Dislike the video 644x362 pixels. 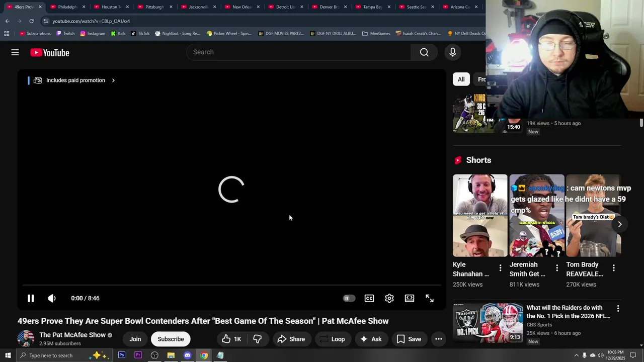tap(258, 339)
